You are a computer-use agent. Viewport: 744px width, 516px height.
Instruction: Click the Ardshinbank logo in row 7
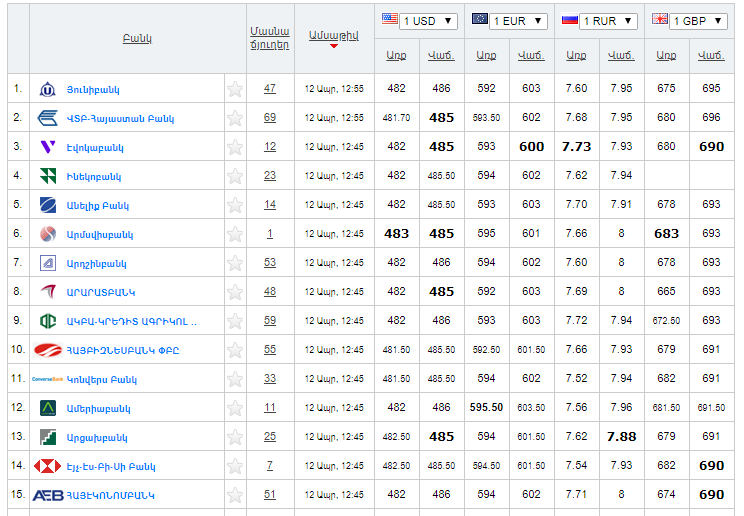pyautogui.click(x=47, y=263)
